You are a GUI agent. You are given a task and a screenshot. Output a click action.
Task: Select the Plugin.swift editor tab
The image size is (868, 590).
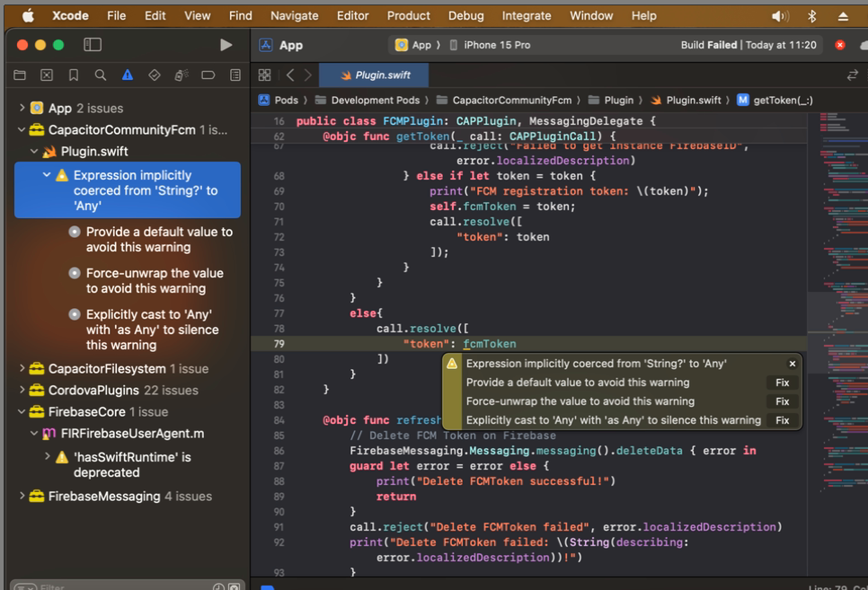(374, 75)
